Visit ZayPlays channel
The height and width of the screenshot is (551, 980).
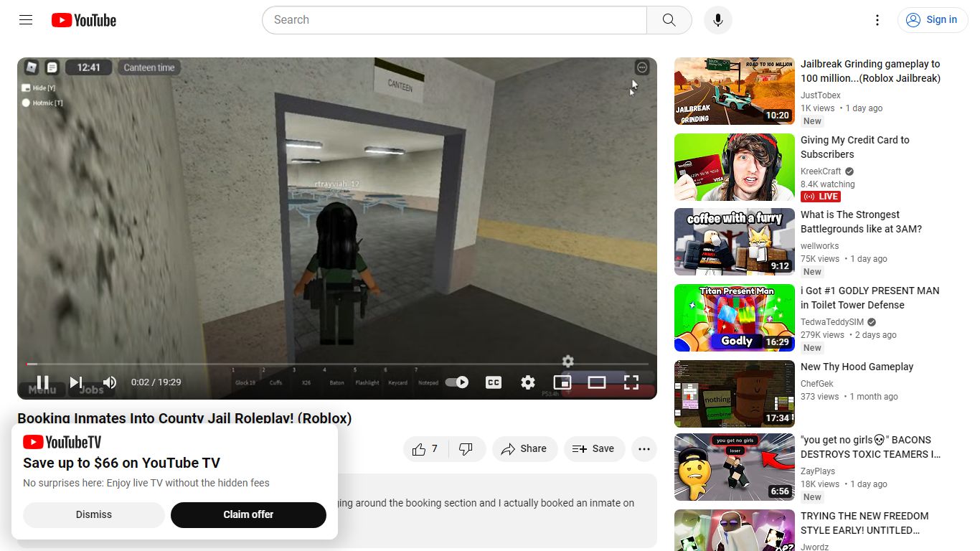(x=818, y=471)
